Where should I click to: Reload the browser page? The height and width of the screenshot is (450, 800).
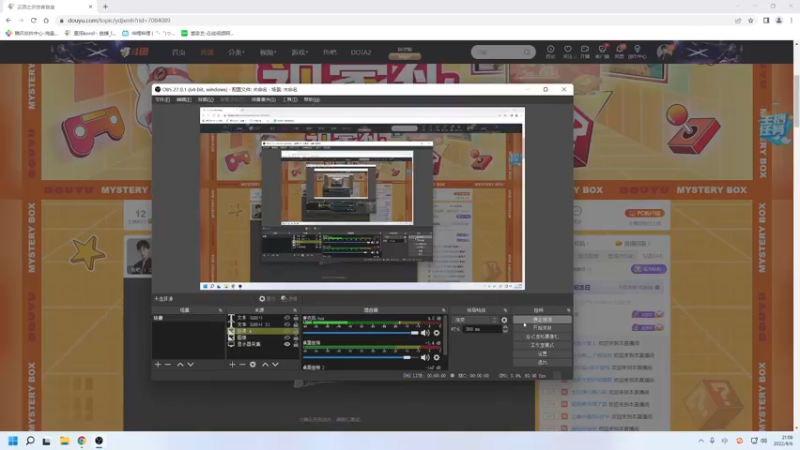pos(34,20)
